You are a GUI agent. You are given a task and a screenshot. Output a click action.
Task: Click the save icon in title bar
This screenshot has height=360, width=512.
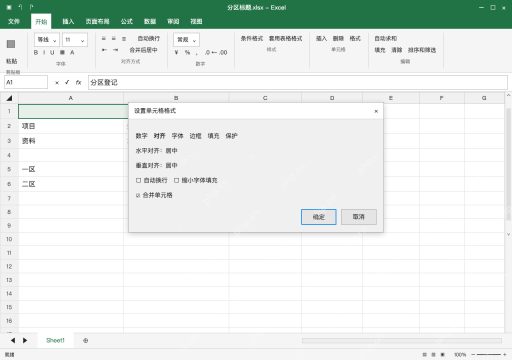pos(9,7)
